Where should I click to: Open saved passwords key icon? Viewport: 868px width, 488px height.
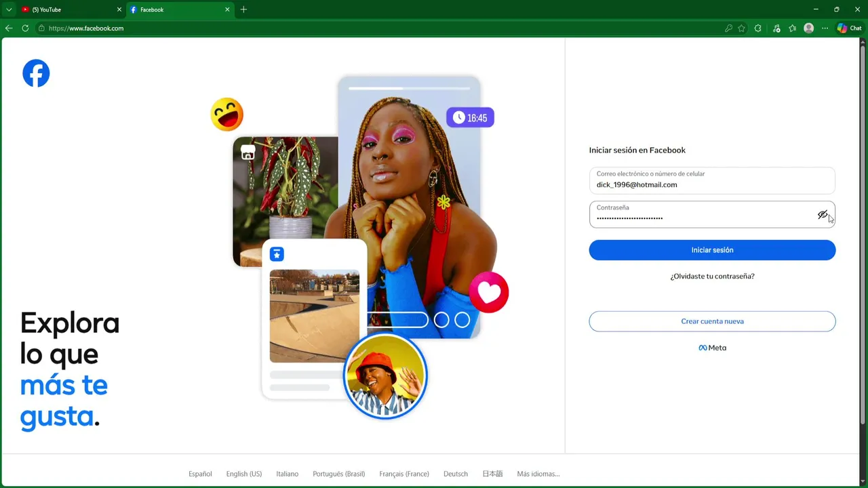(x=728, y=28)
